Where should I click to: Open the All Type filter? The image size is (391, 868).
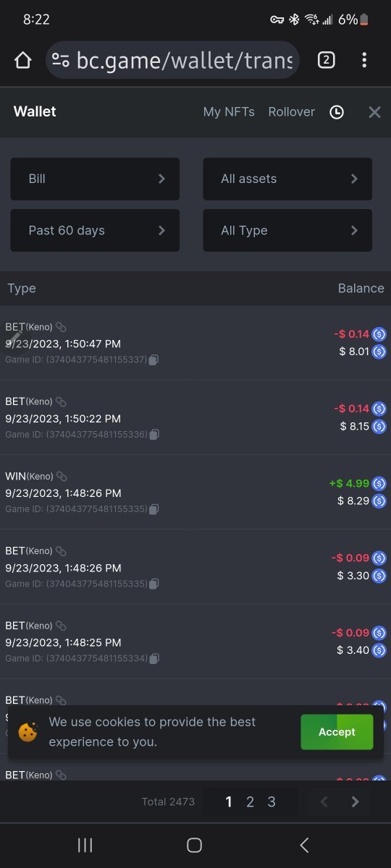coord(287,230)
